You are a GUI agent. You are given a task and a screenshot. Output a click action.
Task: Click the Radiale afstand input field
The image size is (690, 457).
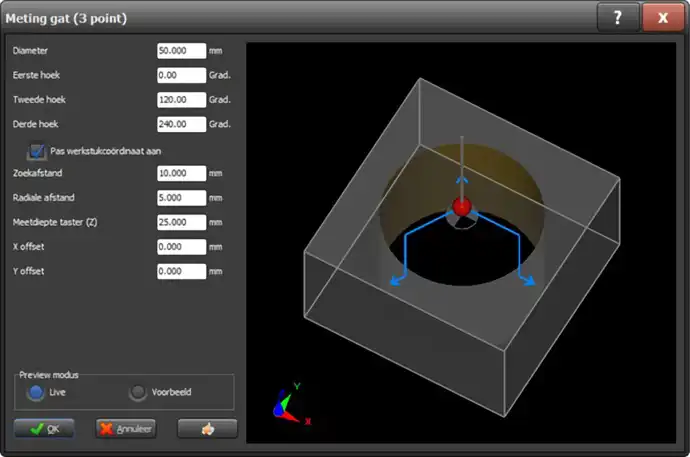181,198
